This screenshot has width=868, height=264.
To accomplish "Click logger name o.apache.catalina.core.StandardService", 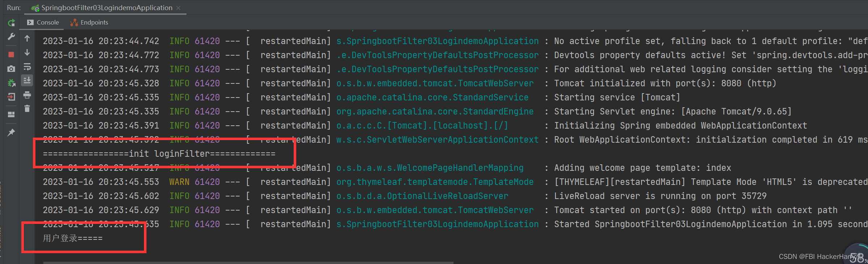I will click(x=432, y=98).
